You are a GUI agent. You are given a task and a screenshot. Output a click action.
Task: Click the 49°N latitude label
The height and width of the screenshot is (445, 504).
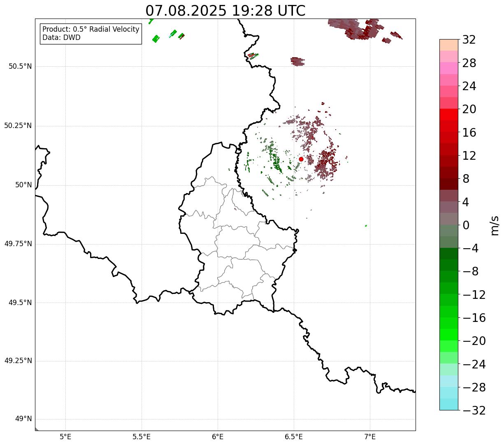point(23,419)
